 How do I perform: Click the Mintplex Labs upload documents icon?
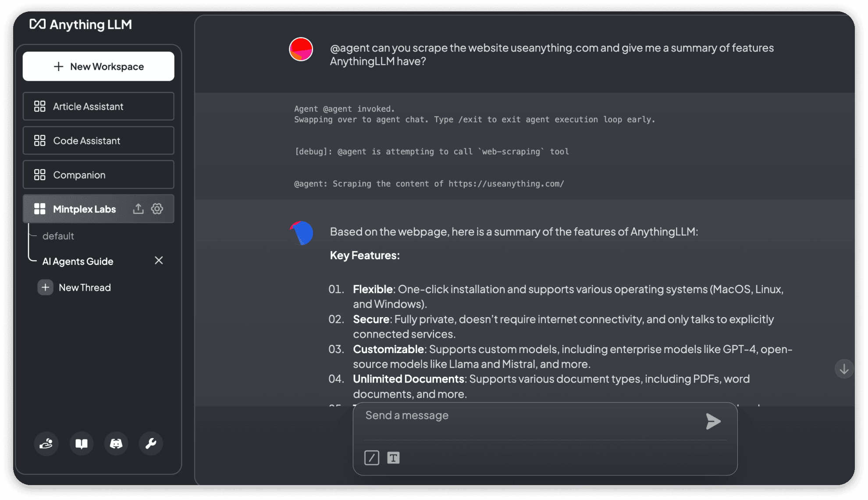[138, 209]
